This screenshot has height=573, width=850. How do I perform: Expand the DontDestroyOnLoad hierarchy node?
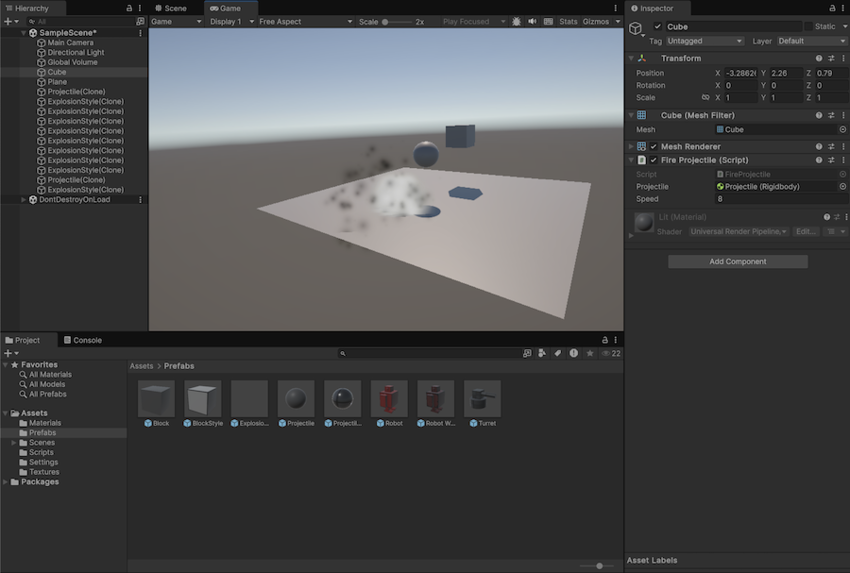pos(24,199)
